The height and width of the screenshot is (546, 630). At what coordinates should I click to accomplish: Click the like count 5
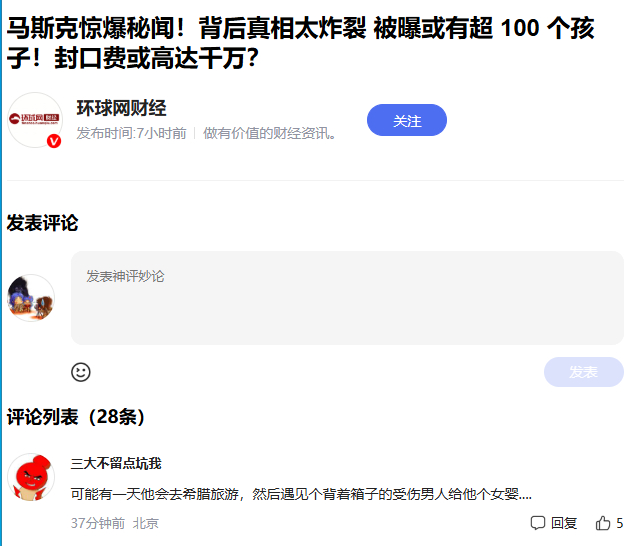pos(620,523)
